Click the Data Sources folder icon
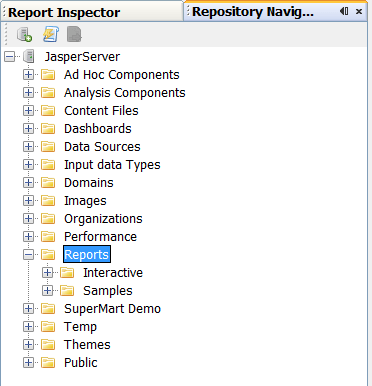This screenshot has width=372, height=386. coord(48,147)
